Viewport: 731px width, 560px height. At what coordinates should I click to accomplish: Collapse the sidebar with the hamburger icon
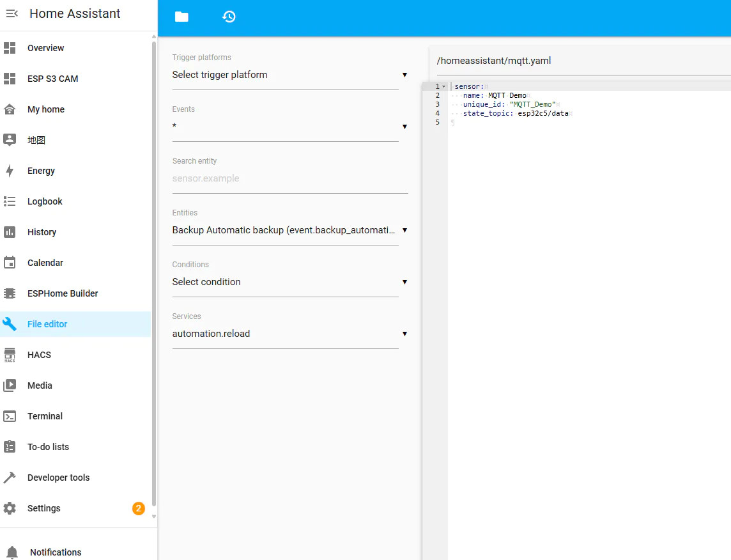(x=12, y=13)
